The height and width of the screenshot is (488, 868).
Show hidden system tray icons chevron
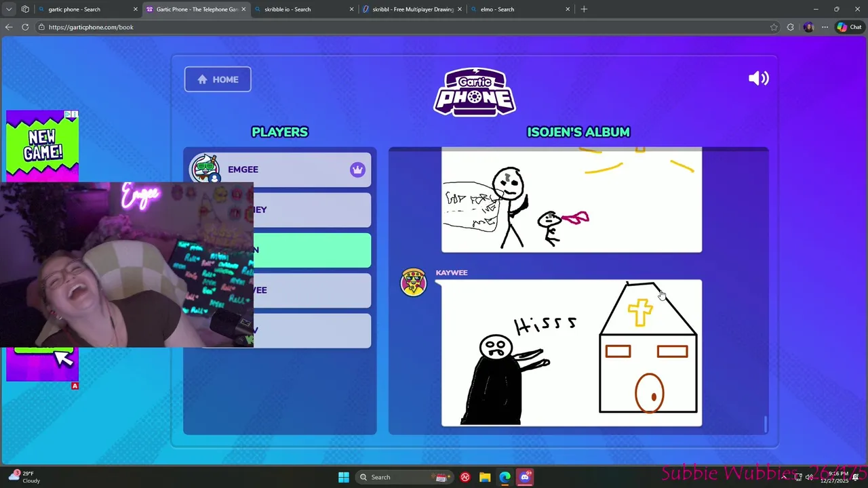coord(784,477)
